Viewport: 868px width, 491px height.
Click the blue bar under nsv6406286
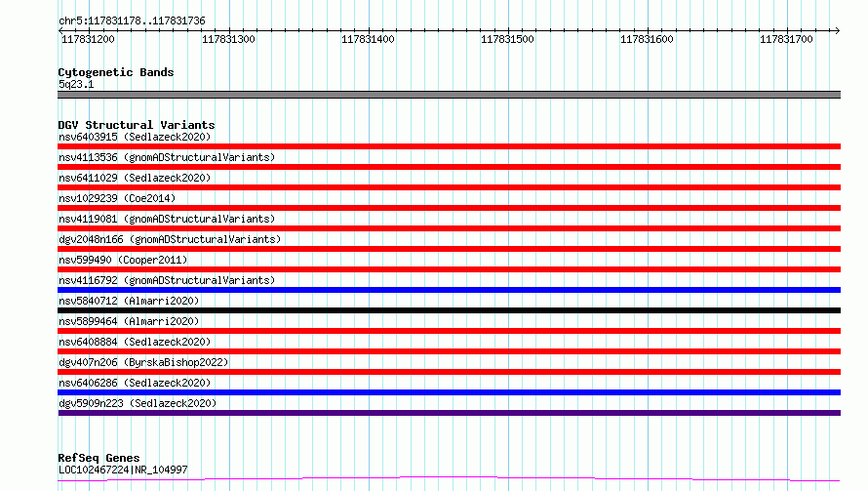(449, 392)
